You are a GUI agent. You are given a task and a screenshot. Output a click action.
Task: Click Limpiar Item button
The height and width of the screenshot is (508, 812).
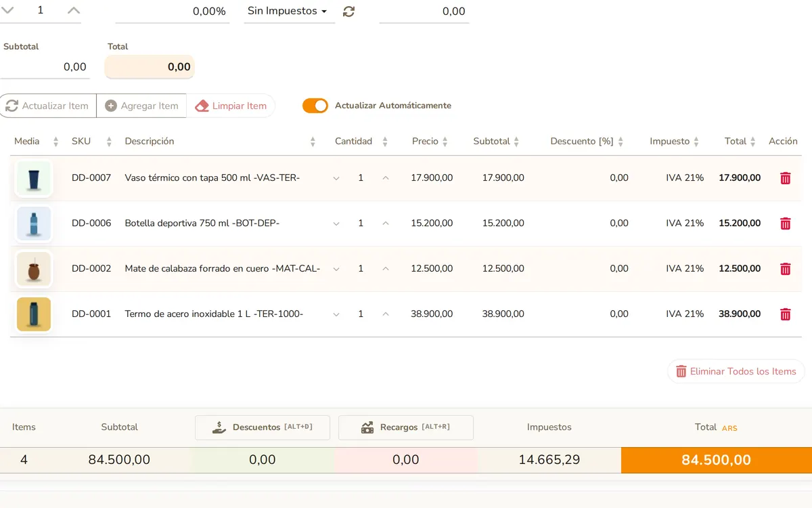tap(231, 106)
